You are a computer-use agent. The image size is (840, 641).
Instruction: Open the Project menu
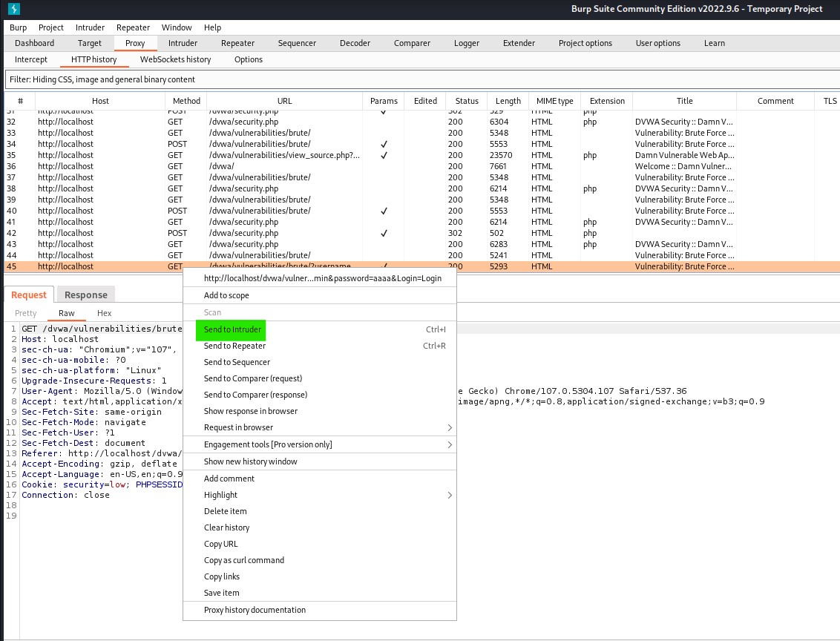[x=51, y=27]
